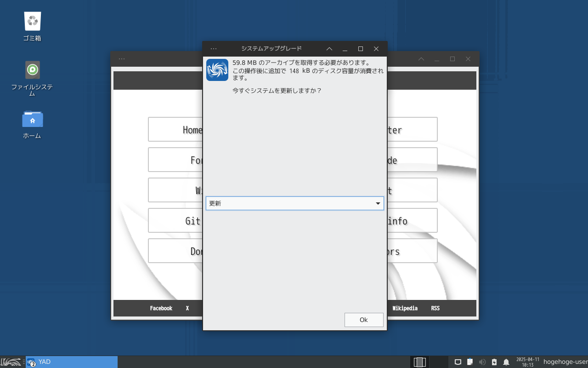Maximize the システムアップグレード dialog
Viewport: 588px width, 368px height.
tap(361, 49)
